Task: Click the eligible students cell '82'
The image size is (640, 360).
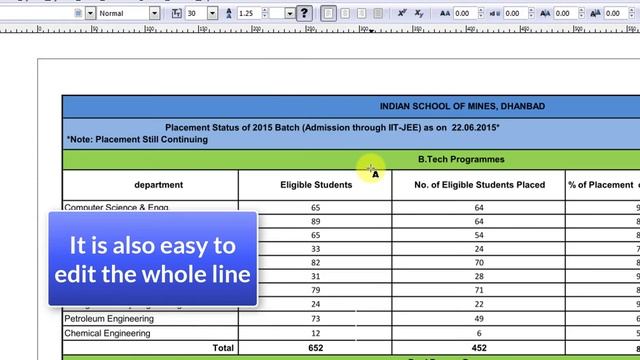Action: [316, 263]
